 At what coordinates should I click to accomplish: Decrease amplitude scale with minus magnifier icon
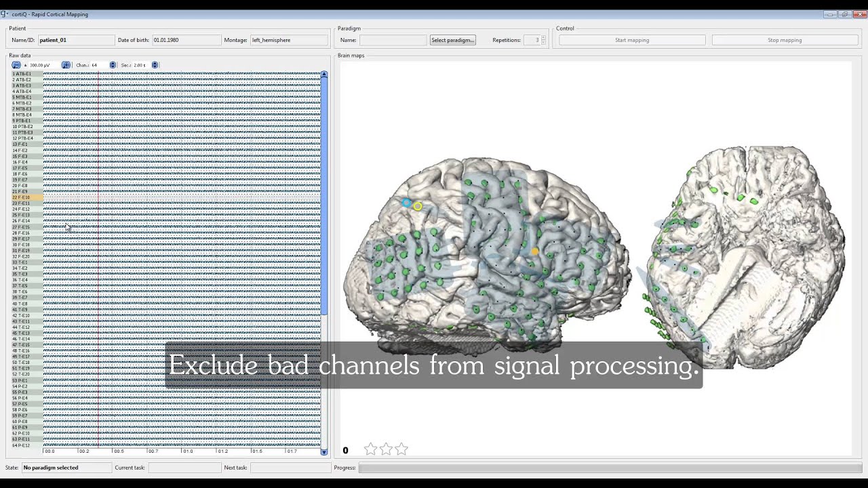(16, 65)
